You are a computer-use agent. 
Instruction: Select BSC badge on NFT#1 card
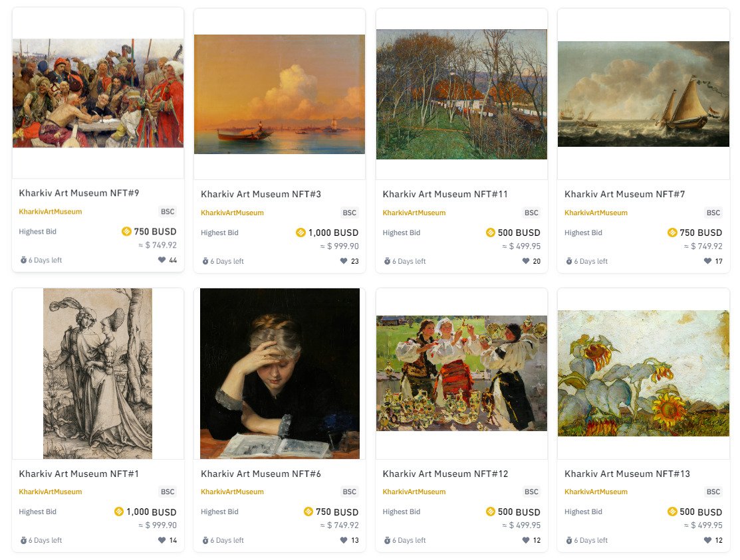tap(168, 492)
